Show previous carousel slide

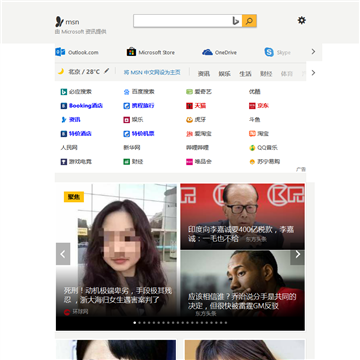[63, 254]
